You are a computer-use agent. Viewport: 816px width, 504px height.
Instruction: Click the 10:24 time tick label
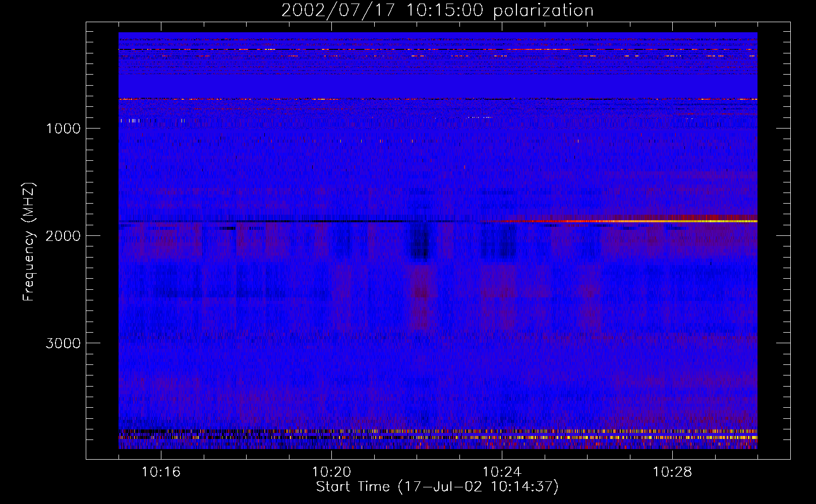(502, 472)
